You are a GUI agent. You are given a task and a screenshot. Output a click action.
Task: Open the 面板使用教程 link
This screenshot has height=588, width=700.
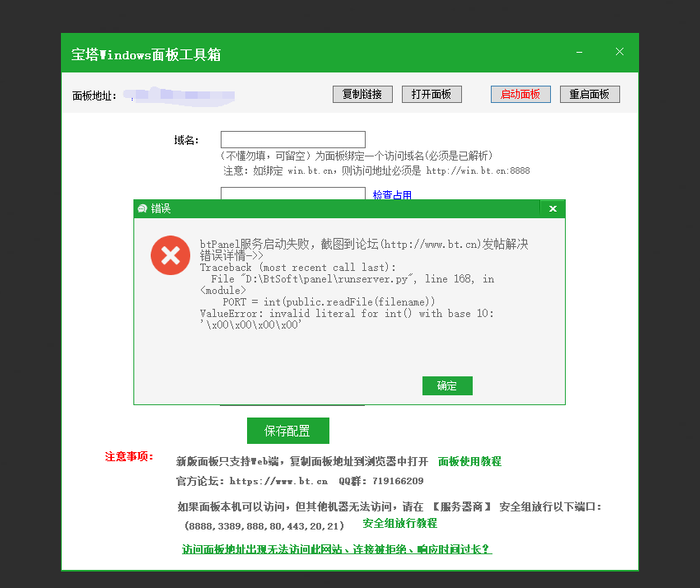(469, 461)
